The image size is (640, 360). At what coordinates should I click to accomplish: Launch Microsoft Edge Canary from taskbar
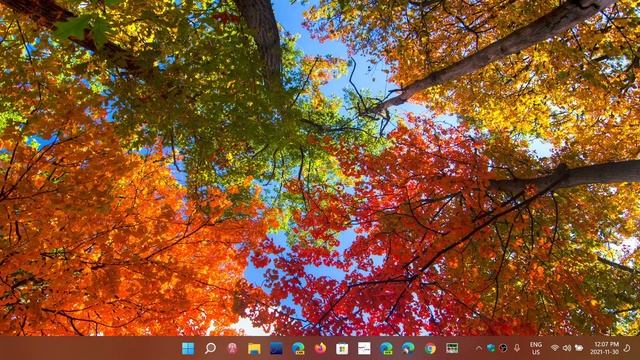tap(298, 348)
